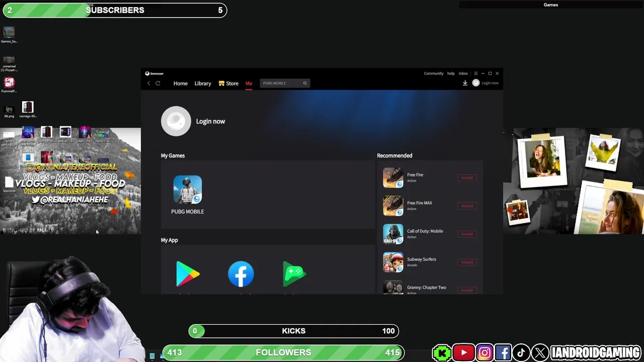Image resolution: width=644 pixels, height=362 pixels.
Task: Install Granny: Chapter Two
Action: point(467,290)
